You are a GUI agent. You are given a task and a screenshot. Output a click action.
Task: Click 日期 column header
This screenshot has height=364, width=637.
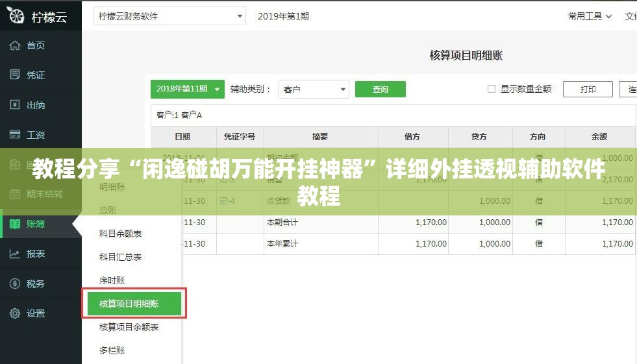tap(182, 137)
